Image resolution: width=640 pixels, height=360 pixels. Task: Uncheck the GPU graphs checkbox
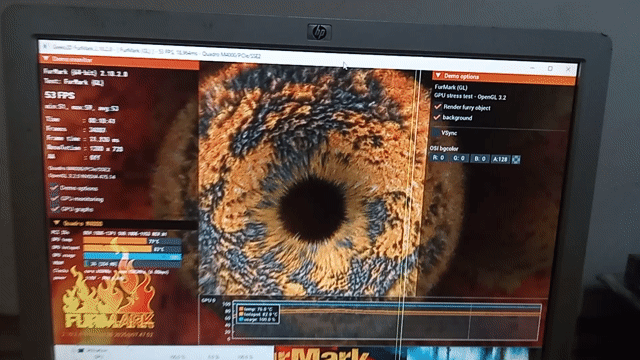point(55,209)
